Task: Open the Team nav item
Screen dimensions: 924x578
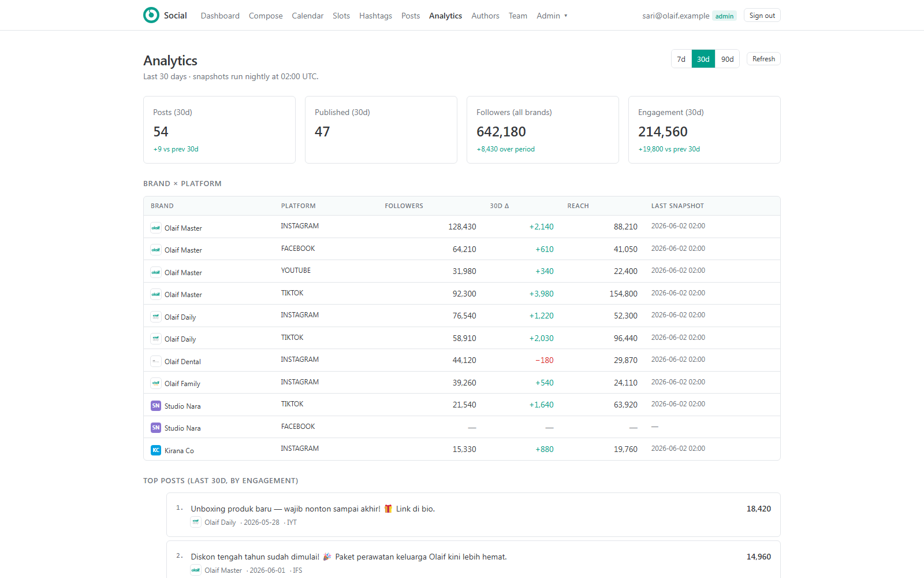Action: click(x=518, y=16)
